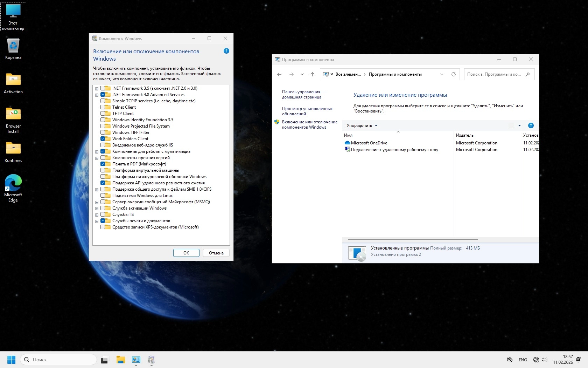The height and width of the screenshot is (368, 588).
Task: Click the help icon in Windows Features dialog
Action: (226, 51)
